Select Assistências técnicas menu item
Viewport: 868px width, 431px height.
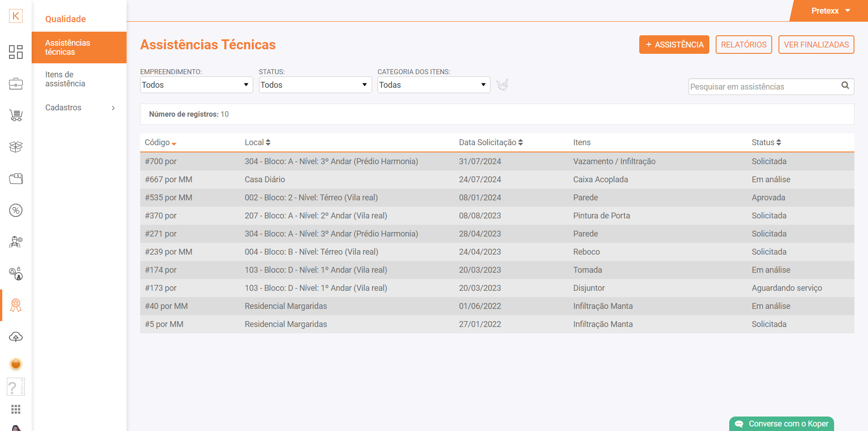pyautogui.click(x=68, y=47)
